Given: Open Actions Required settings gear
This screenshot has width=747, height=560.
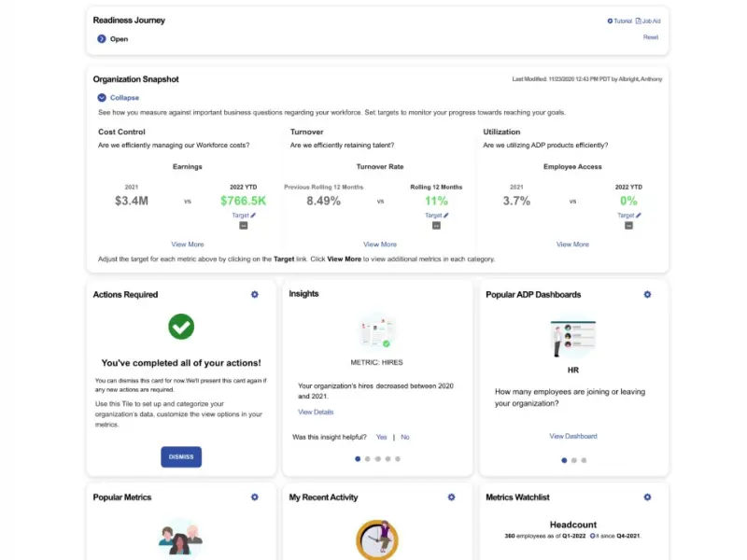Looking at the screenshot, I should pyautogui.click(x=254, y=294).
